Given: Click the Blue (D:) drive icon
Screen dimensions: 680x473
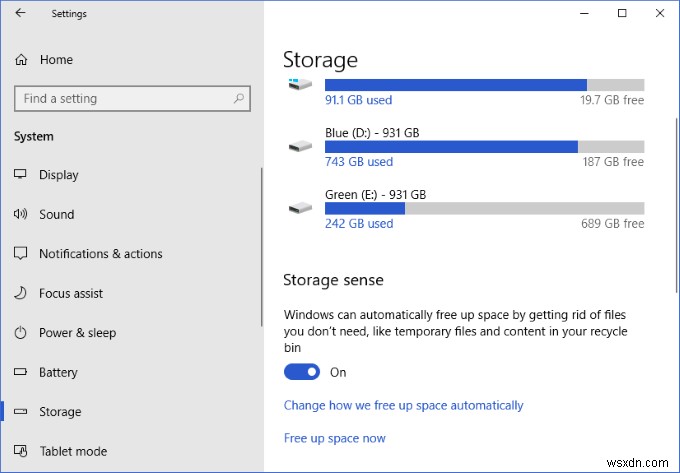Looking at the screenshot, I should 300,146.
